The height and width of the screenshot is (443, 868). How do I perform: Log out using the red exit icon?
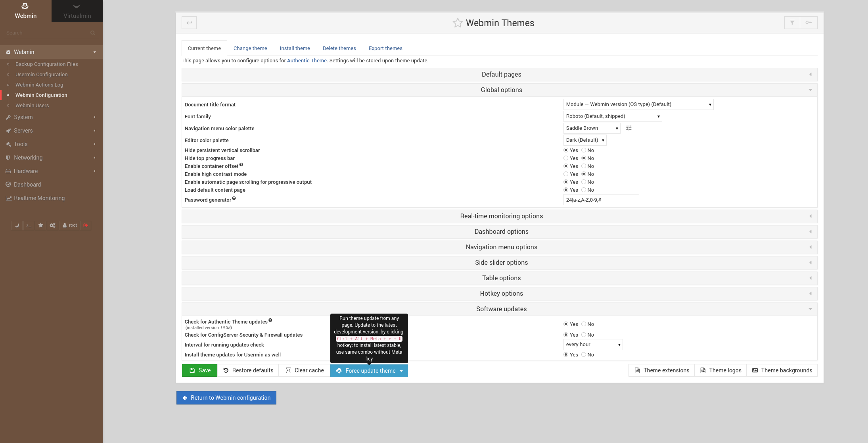86,225
